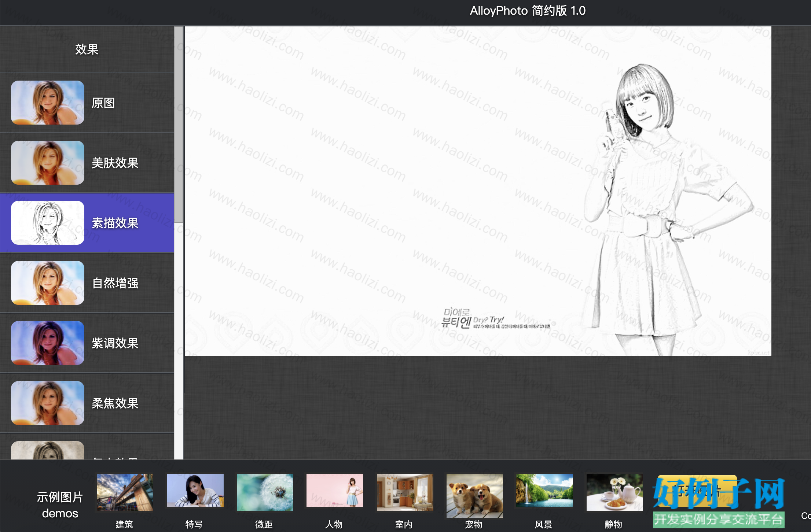Choose the 素描效果 sketch effect
The height and width of the screenshot is (532, 811).
pos(87,223)
